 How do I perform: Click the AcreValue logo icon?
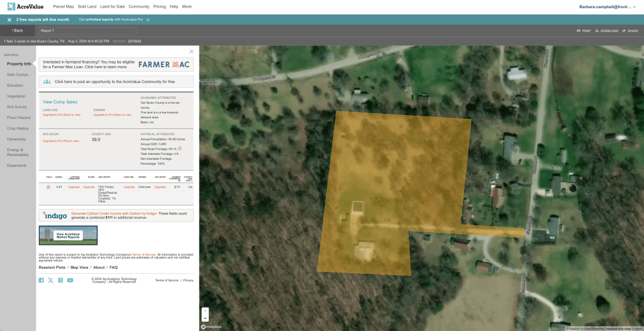[11, 6]
